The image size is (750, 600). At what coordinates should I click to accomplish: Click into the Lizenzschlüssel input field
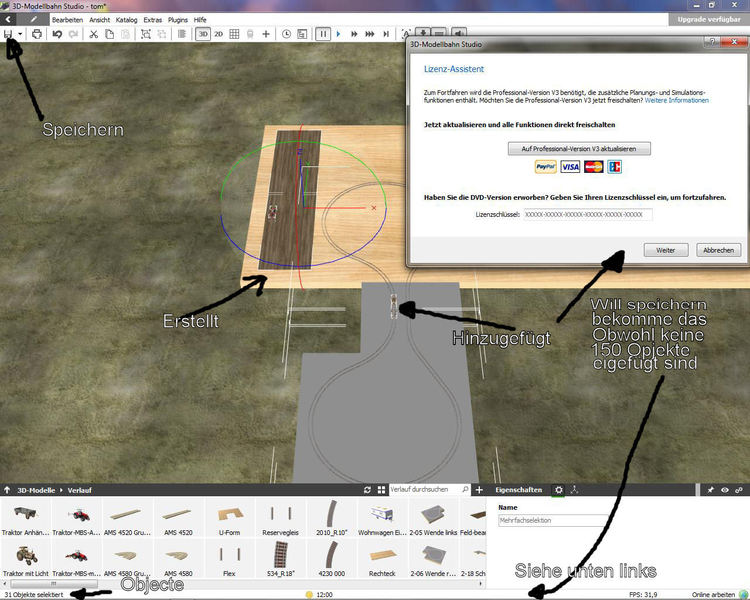click(x=588, y=214)
